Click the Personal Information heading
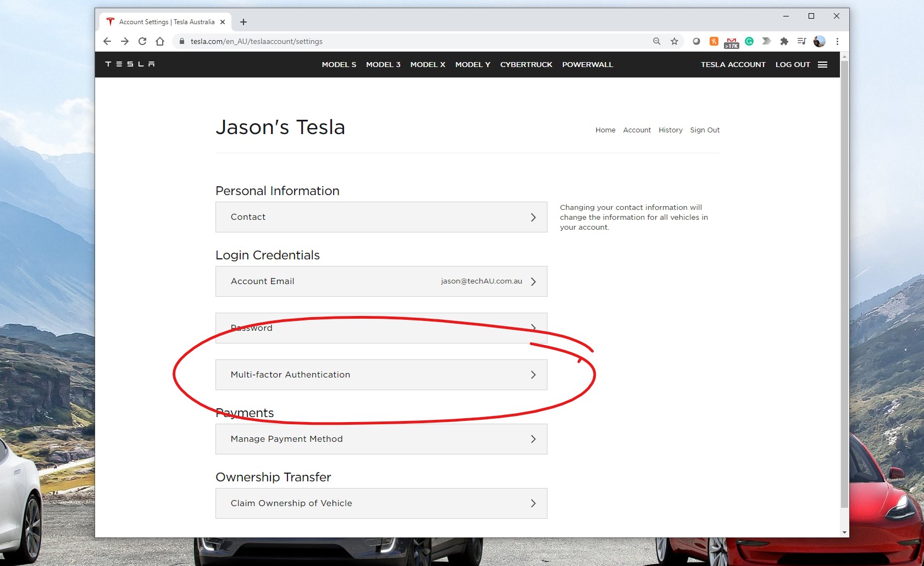The width and height of the screenshot is (924, 566). [x=278, y=191]
